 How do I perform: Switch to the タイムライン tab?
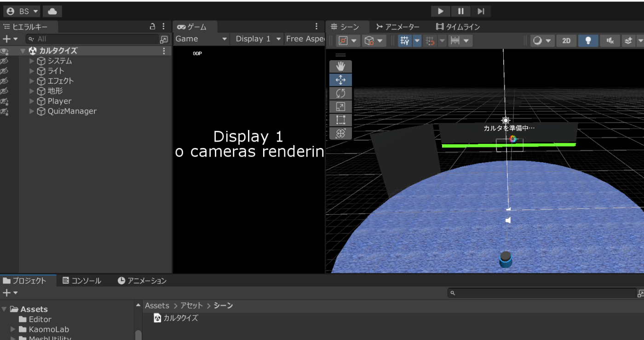pos(458,27)
